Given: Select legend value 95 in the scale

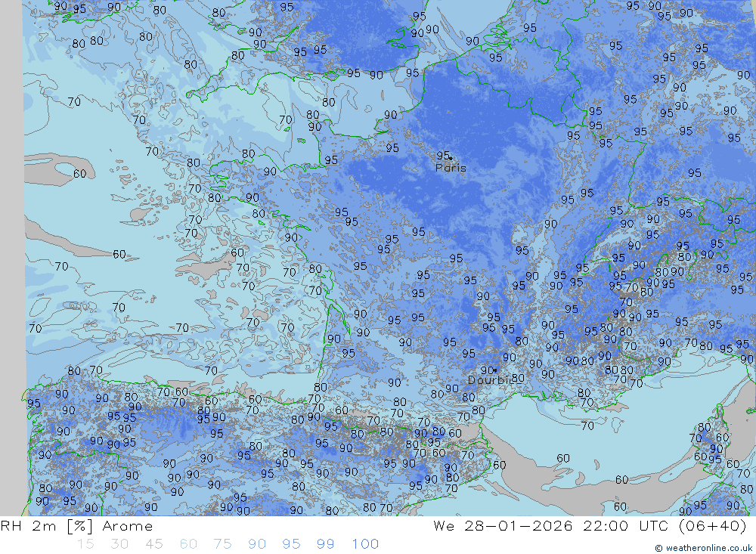Looking at the screenshot, I should point(291,544).
